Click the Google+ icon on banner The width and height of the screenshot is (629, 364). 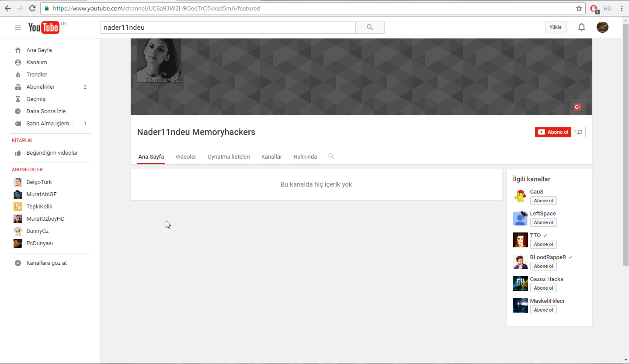pyautogui.click(x=577, y=107)
